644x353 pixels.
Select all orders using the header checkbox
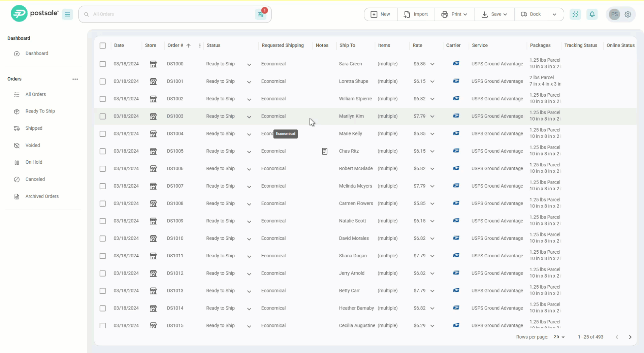pyautogui.click(x=103, y=45)
